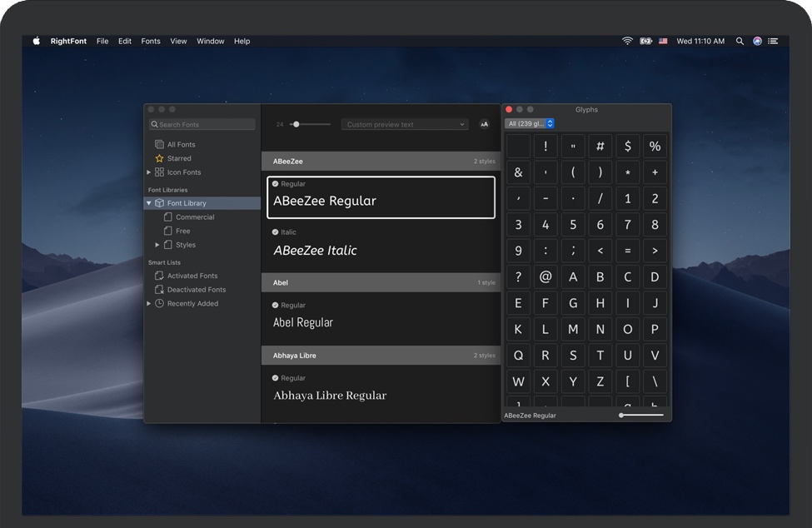The image size is (812, 528).
Task: Toggle activation check for ABeeZee Regular
Action: tap(276, 184)
